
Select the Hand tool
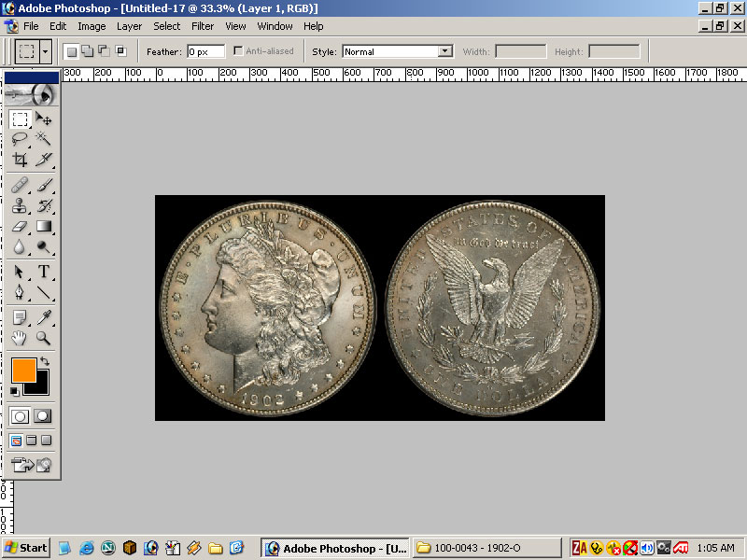(x=20, y=338)
